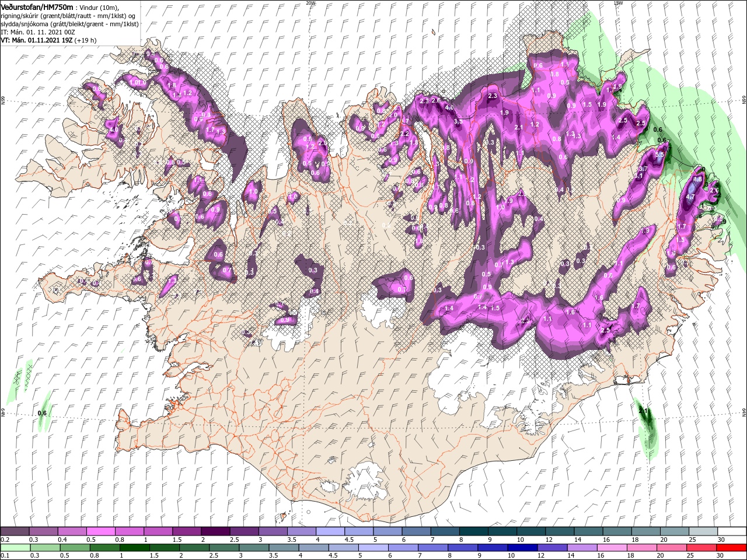Image resolution: width=747 pixels, height=560 pixels.
Task: Click the 'rigning/skúrir' legend description line
Action: click(67, 16)
